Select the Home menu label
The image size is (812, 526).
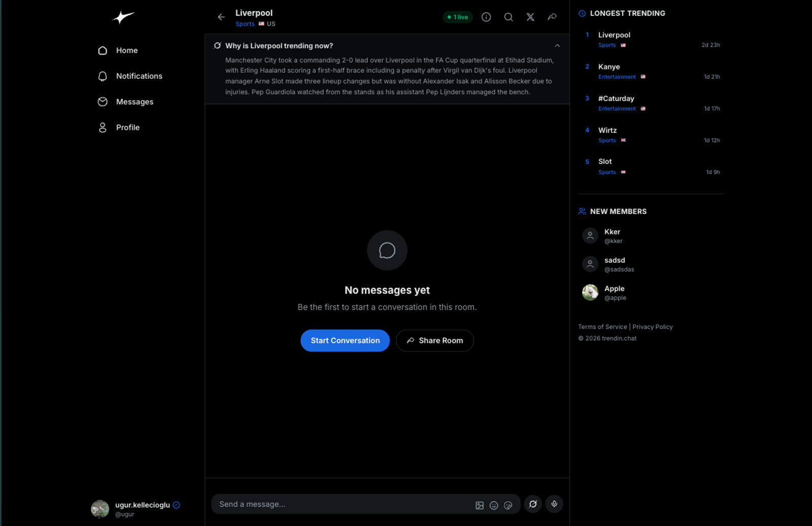[127, 51]
